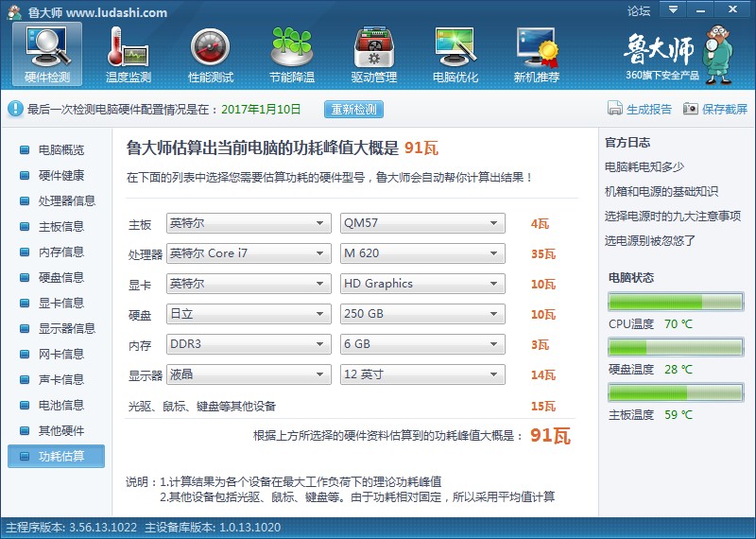The height and width of the screenshot is (539, 756).
Task: Open the processor model dropdown M 620
Action: (422, 253)
